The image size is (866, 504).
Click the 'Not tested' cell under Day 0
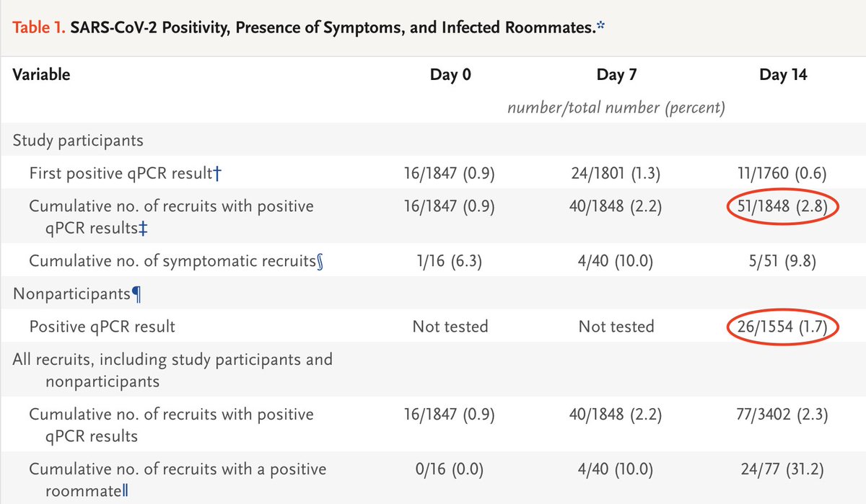coord(450,327)
